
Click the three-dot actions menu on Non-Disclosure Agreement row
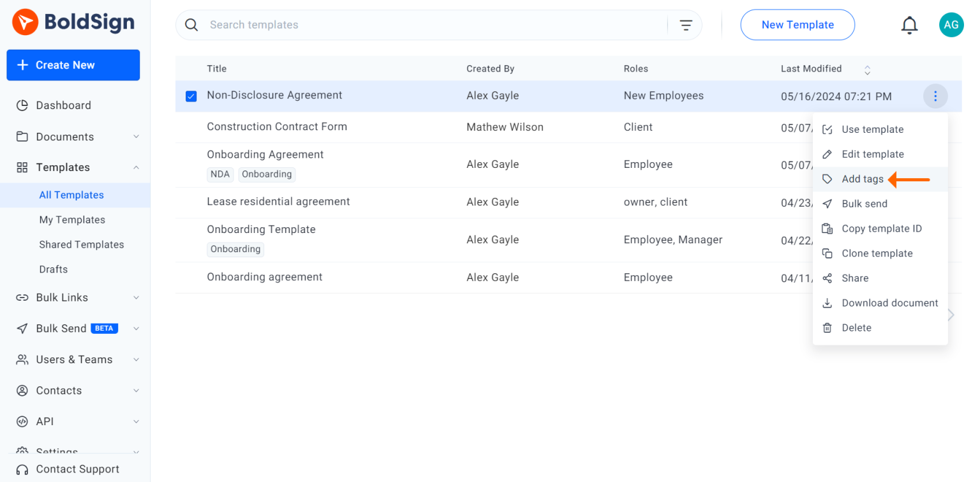point(935,96)
